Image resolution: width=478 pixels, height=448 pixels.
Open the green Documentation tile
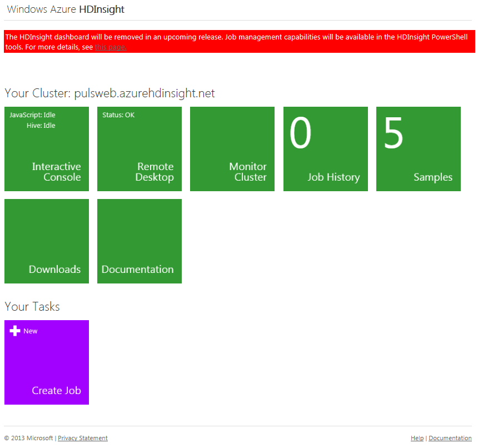140,241
